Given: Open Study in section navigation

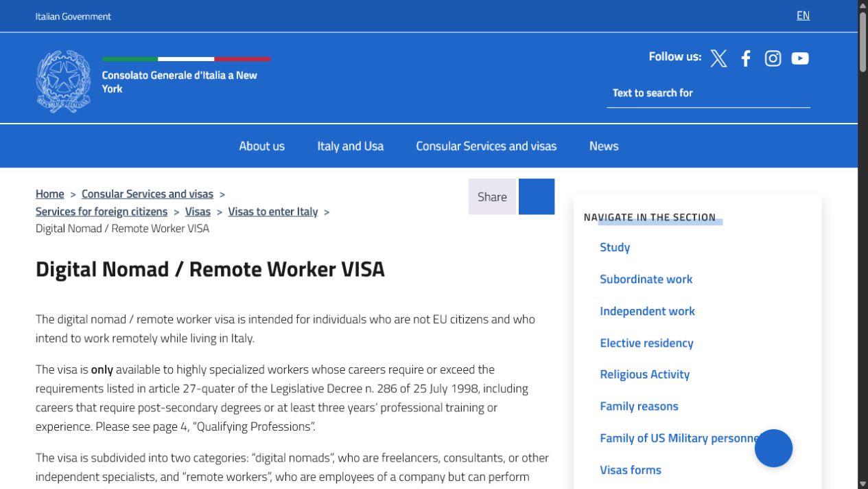Looking at the screenshot, I should point(615,247).
